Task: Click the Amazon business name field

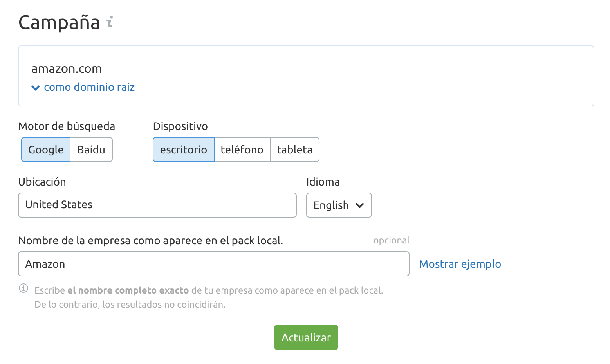Action: (213, 264)
